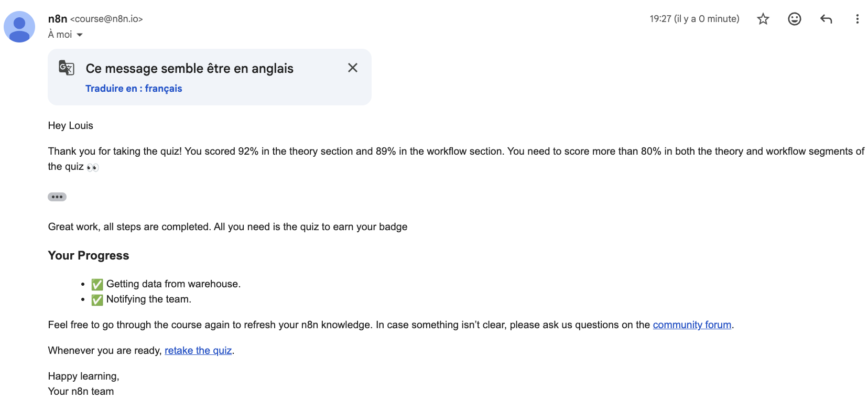Viewport: 868px width, 410px height.
Task: Expand recipient details arrow next to 'À moi'
Action: click(80, 35)
